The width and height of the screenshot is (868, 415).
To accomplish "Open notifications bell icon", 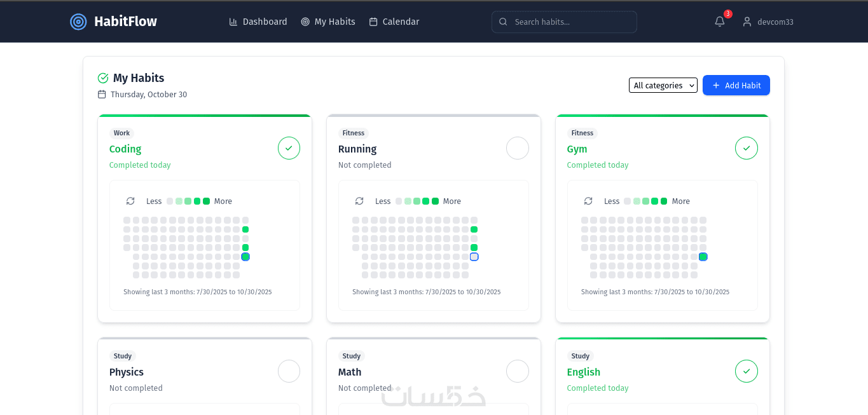I will point(720,22).
